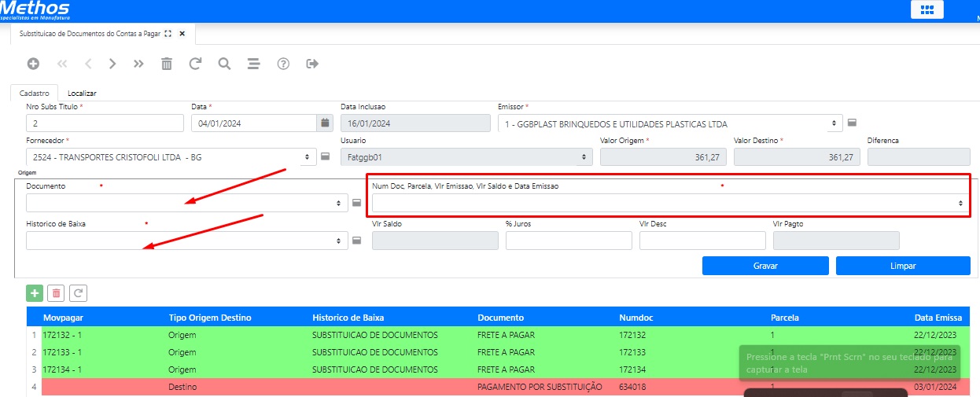Image resolution: width=980 pixels, height=397 pixels.
Task: Open the apps grid button in header
Action: 927,9
